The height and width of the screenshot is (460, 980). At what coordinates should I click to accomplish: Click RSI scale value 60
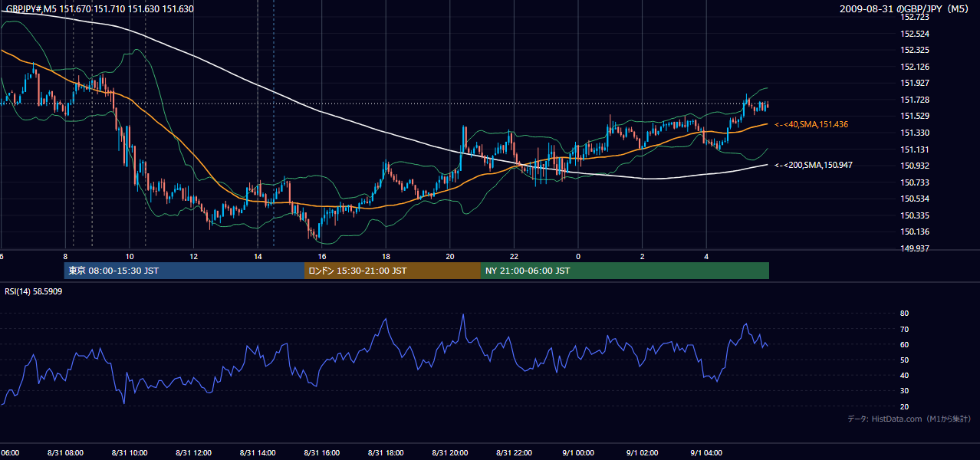[x=905, y=344]
